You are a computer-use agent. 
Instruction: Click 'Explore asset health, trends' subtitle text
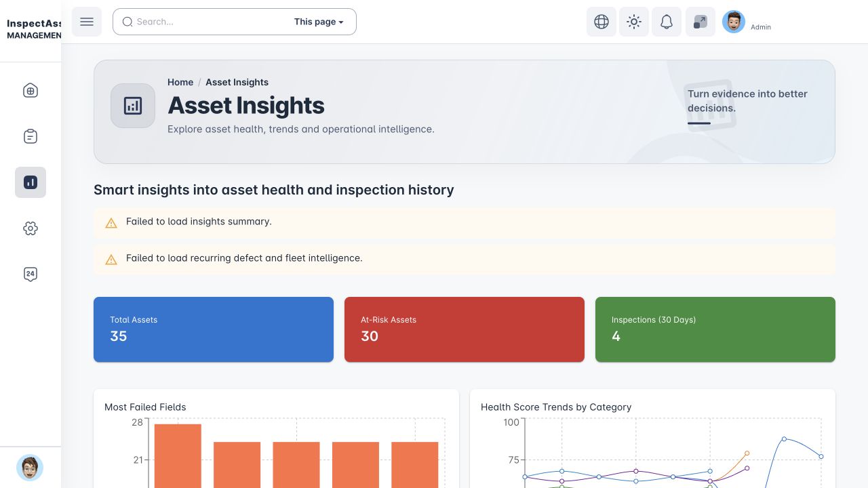(x=301, y=129)
